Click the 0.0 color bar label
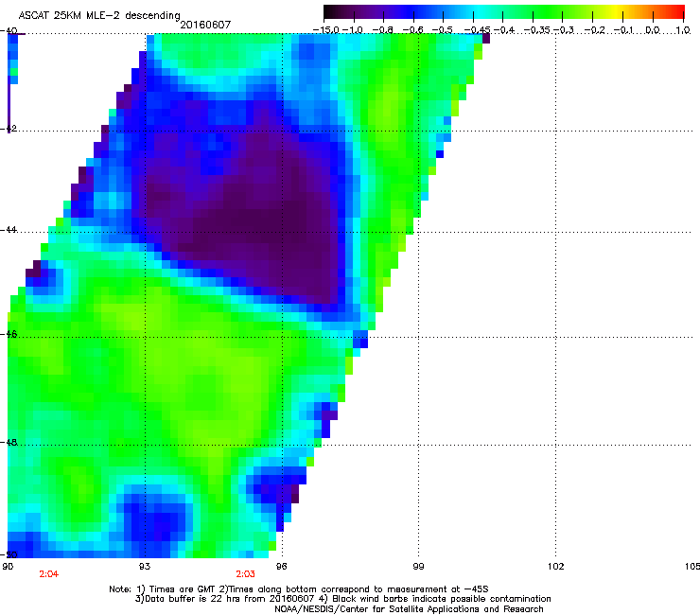The height and width of the screenshot is (615, 700). 653,30
